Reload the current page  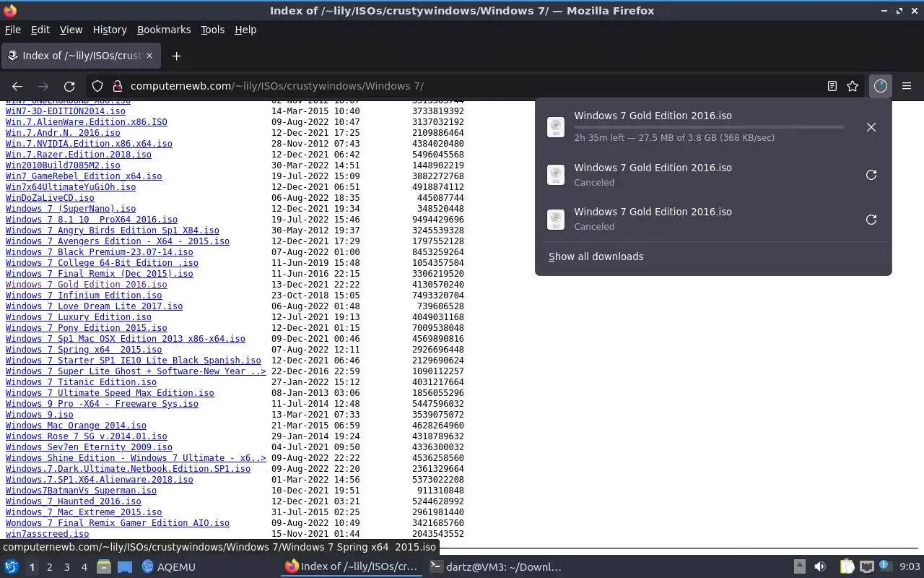[69, 86]
